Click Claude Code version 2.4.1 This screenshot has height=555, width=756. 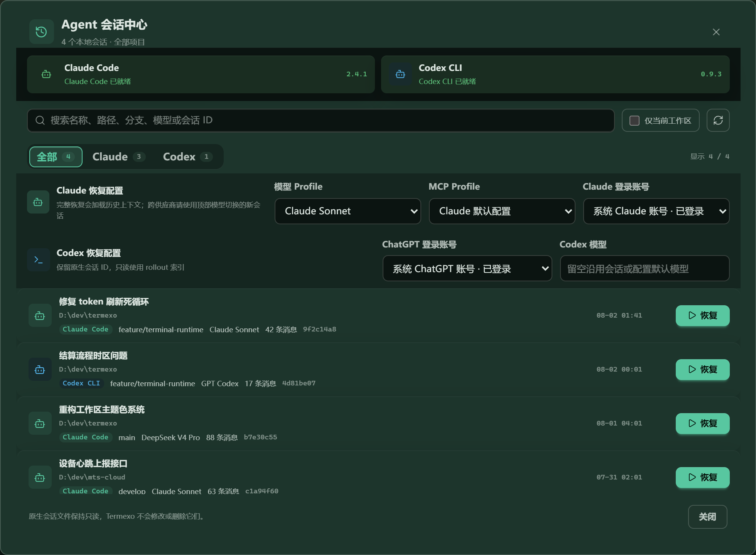[x=357, y=74]
